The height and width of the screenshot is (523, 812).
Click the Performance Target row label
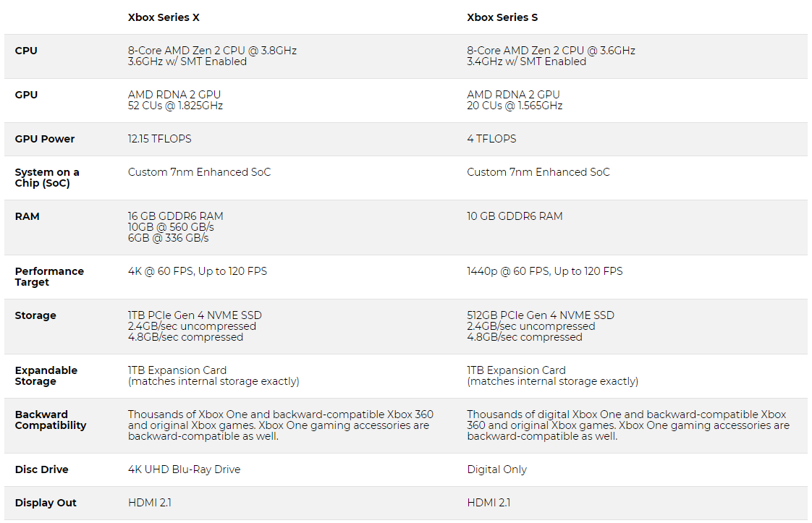click(x=49, y=277)
